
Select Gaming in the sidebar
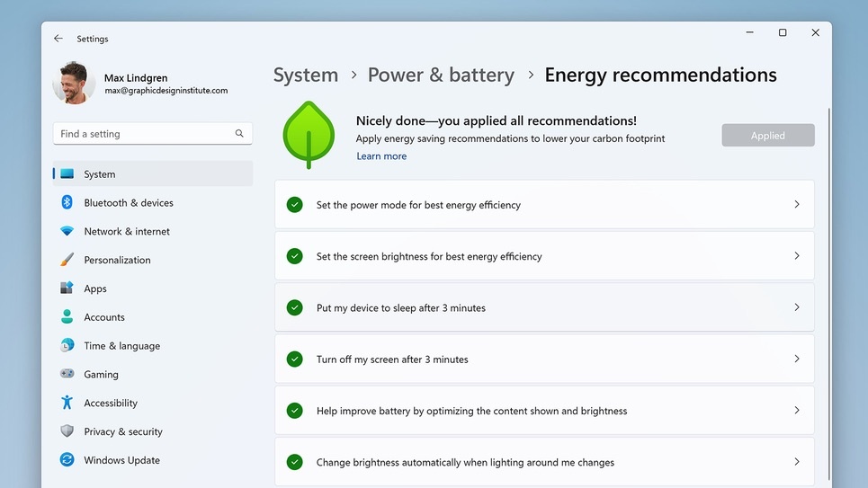click(x=153, y=374)
